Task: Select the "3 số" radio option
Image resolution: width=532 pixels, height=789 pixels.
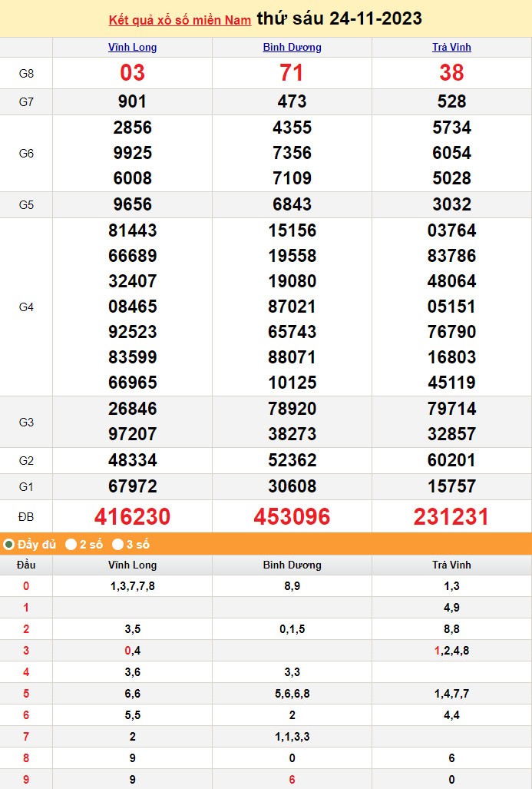Action: point(117,545)
